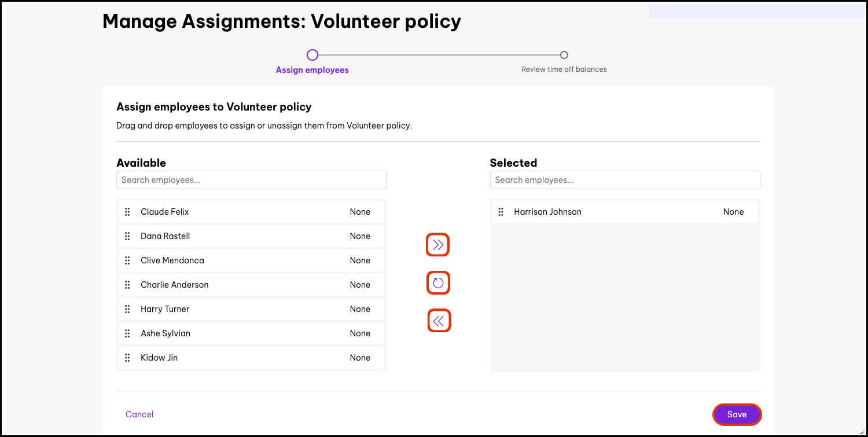Select the Assign employees step

pyautogui.click(x=312, y=70)
